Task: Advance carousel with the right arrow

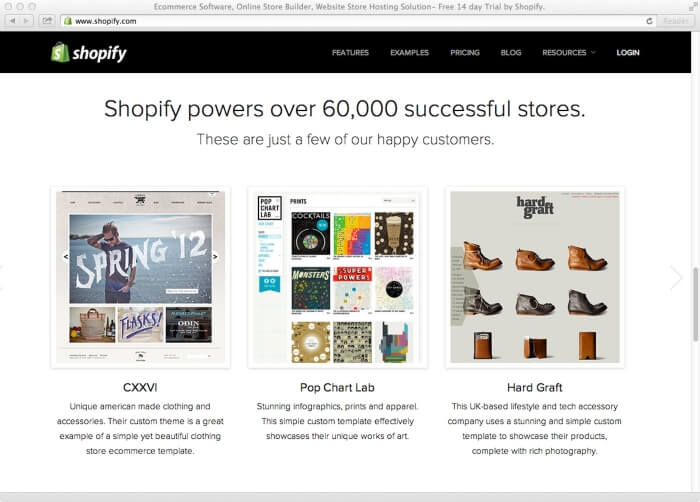Action: click(676, 277)
